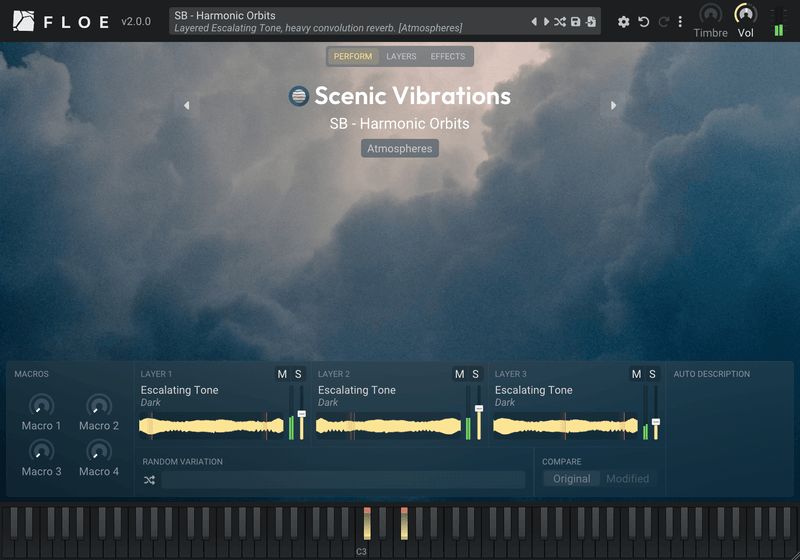Screen dimensions: 800x560
Task: Click the Macro 4 knob
Action: tap(99, 451)
